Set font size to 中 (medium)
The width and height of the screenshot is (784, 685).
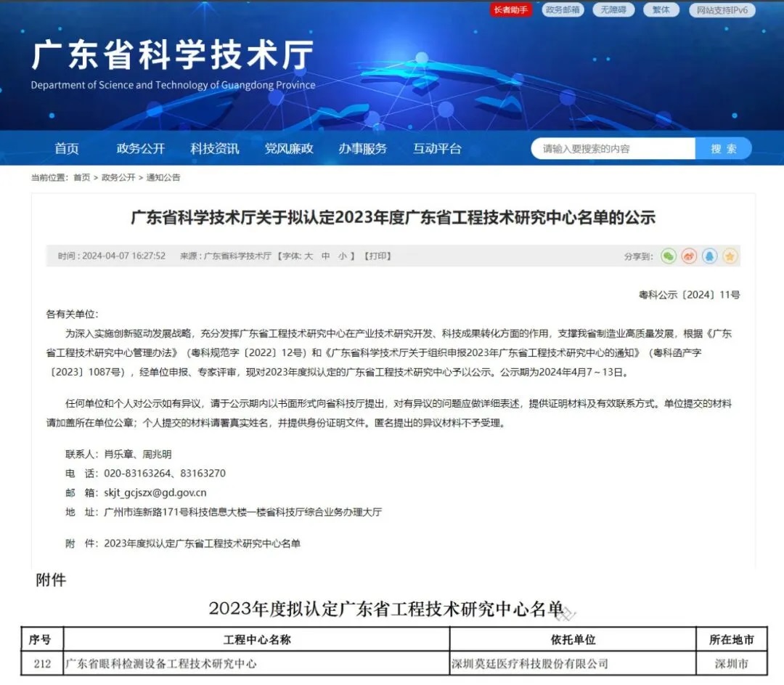325,256
